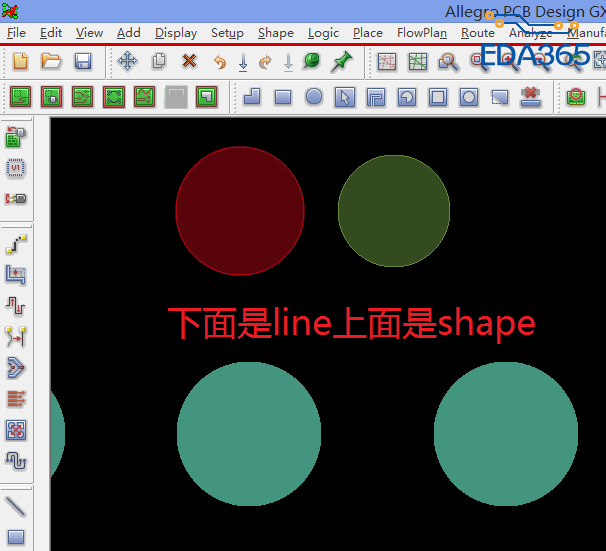The width and height of the screenshot is (606, 551).
Task: Open the FlowPlan menu
Action: point(422,33)
